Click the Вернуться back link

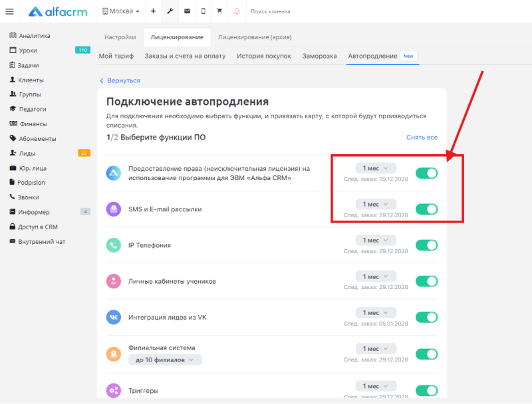tap(120, 80)
